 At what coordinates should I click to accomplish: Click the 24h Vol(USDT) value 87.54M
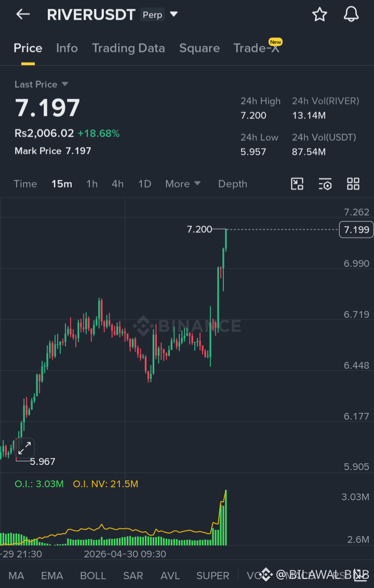point(309,152)
